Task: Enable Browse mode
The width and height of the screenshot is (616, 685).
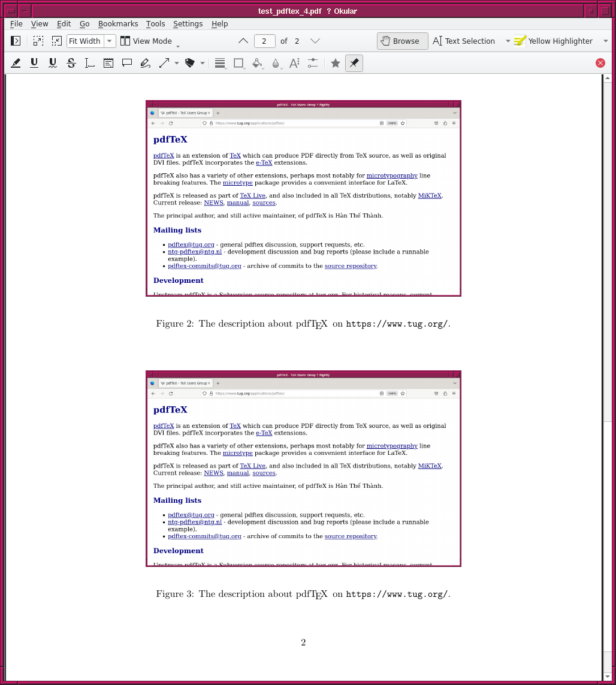Action: click(402, 41)
